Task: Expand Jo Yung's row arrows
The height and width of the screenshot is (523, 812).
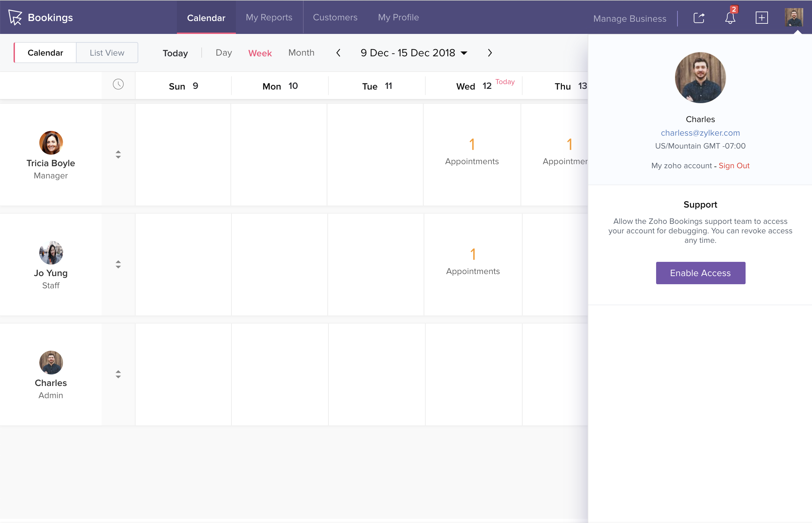Action: [118, 264]
